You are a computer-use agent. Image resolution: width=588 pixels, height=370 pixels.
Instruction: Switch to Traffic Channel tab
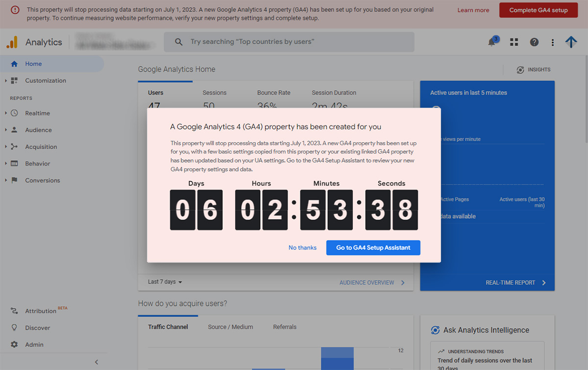click(x=168, y=327)
